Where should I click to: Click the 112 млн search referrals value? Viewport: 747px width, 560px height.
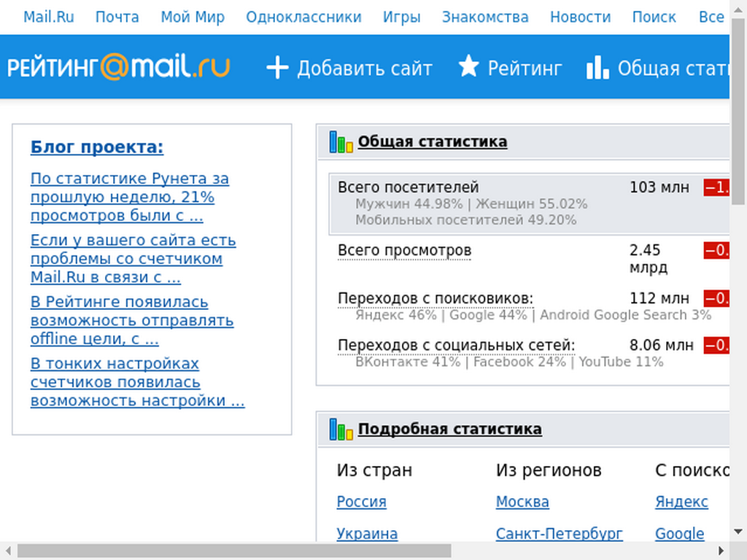[x=659, y=298]
